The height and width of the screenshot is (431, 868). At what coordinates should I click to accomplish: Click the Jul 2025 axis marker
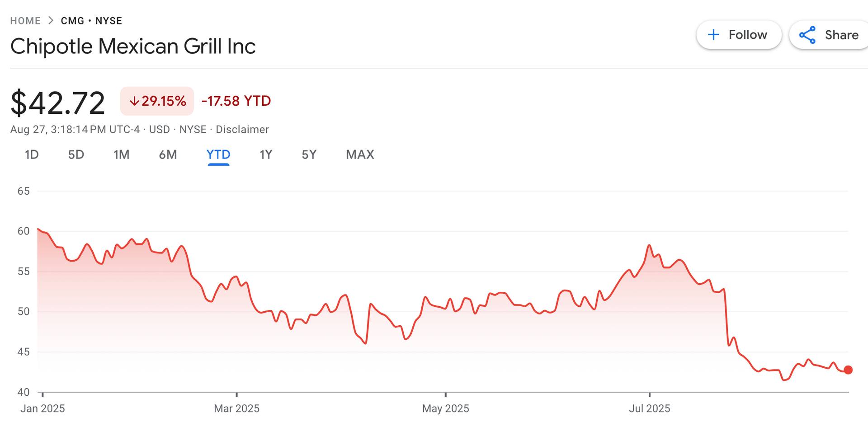(650, 408)
